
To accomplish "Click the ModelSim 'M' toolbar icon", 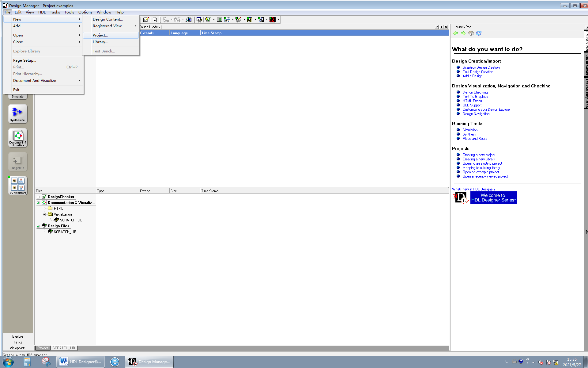I will (x=249, y=20).
